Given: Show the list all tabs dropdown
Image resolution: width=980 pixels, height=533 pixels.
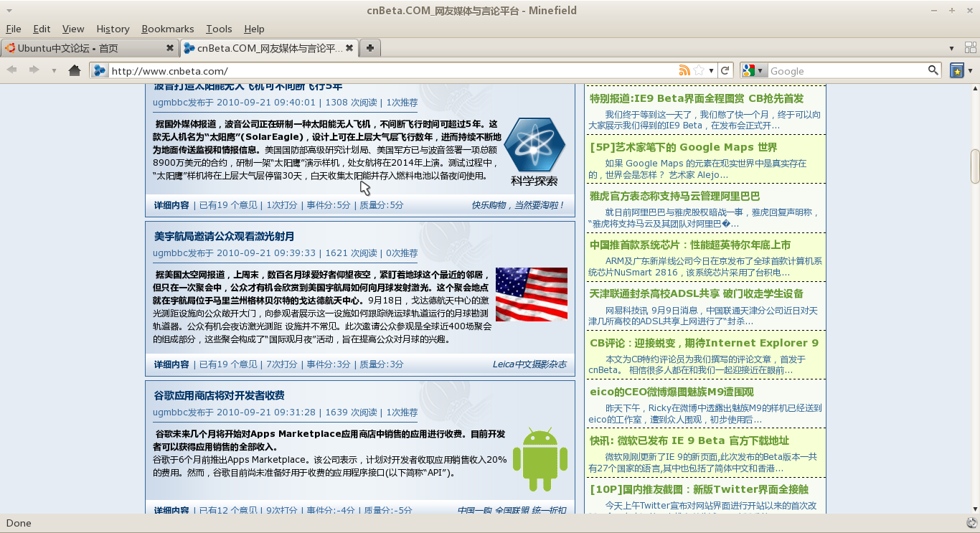Looking at the screenshot, I should [952, 49].
